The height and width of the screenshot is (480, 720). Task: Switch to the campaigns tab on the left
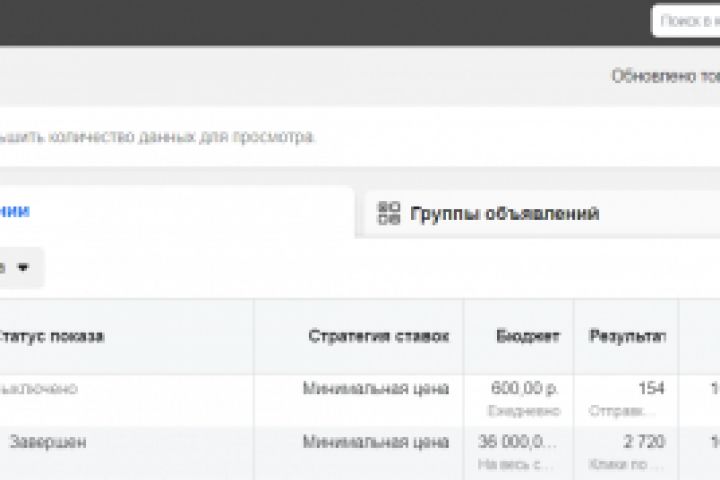(15, 211)
